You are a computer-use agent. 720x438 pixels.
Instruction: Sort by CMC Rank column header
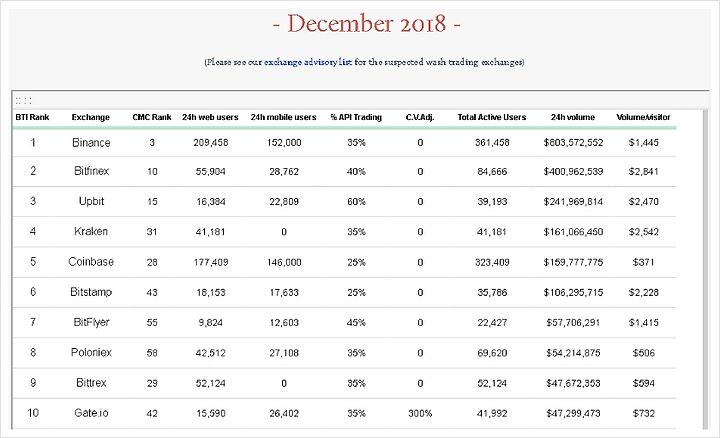coord(152,117)
